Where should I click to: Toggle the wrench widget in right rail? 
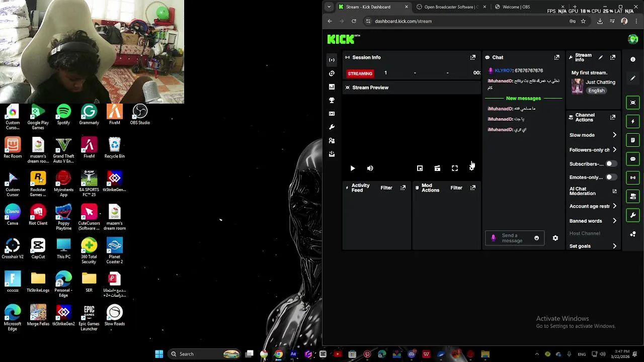coord(633,215)
